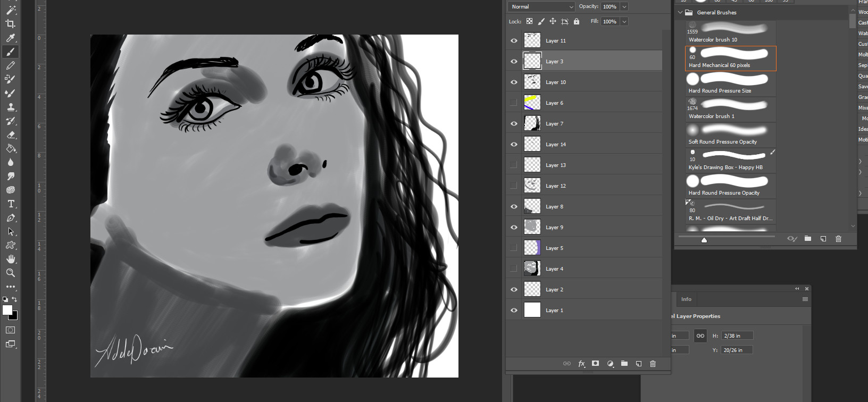Viewport: 868px width, 402px height.
Task: Open the Normal blend mode dropdown
Action: pos(541,7)
